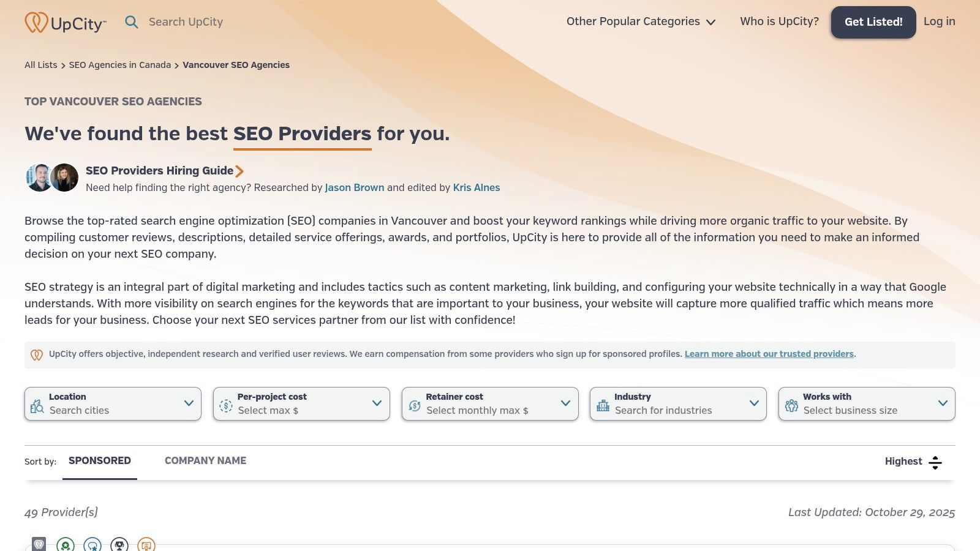The image size is (980, 551).
Task: Open the SEO Providers Hiring Guide
Action: point(160,171)
